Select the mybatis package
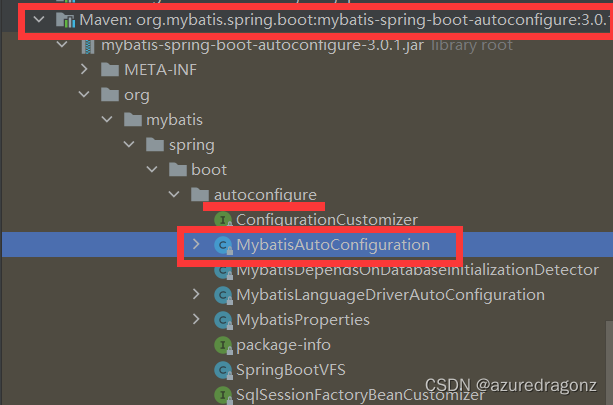This screenshot has width=613, height=405. click(174, 120)
